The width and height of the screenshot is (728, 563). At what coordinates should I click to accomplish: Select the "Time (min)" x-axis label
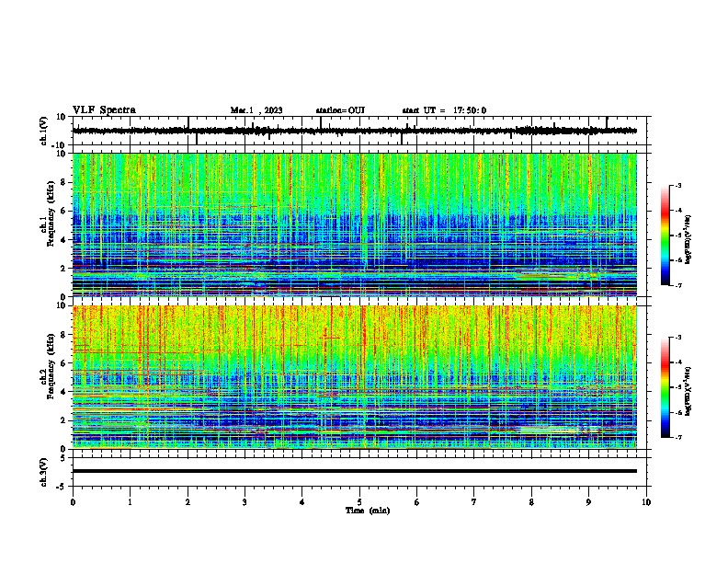click(368, 511)
